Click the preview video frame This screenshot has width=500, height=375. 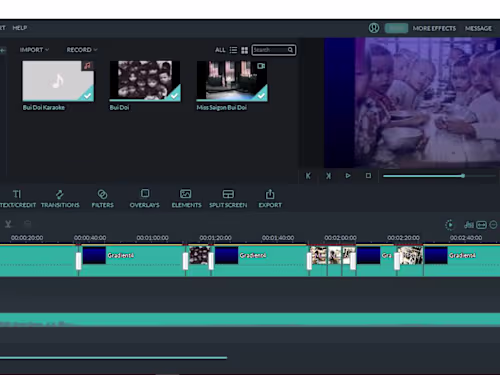tap(412, 103)
